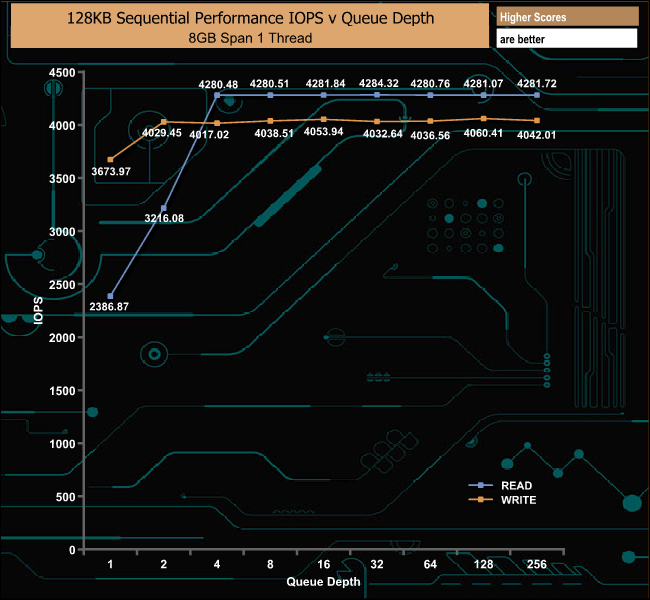Click the write data label 4017.02
Viewport: 650px width, 600px height.
pyautogui.click(x=209, y=135)
